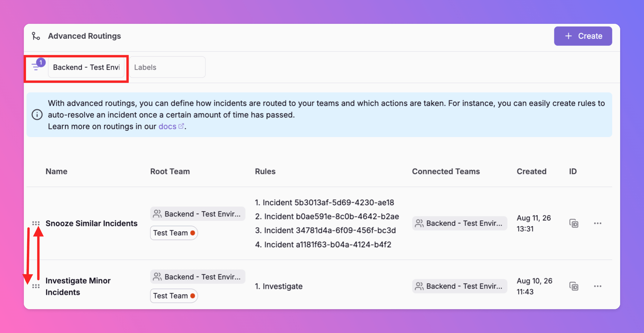Select rule Incident 5b3013af-5d69-4230-ae18
This screenshot has width=644, height=333.
(324, 203)
